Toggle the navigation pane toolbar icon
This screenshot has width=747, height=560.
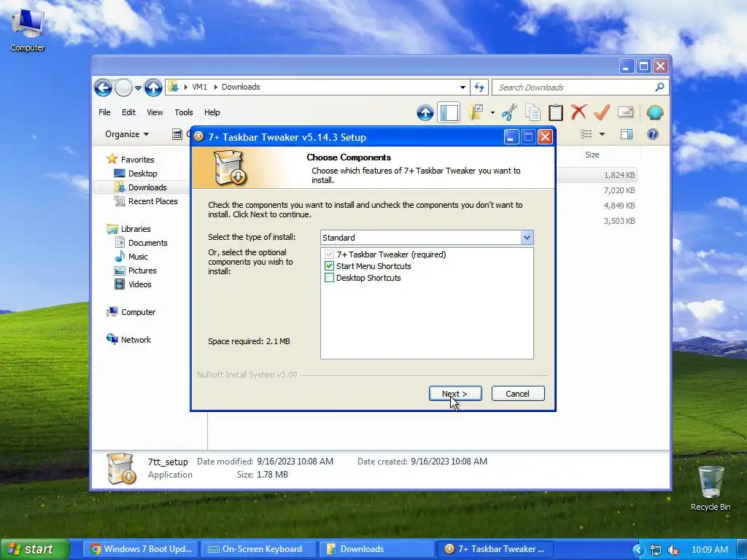pos(449,113)
